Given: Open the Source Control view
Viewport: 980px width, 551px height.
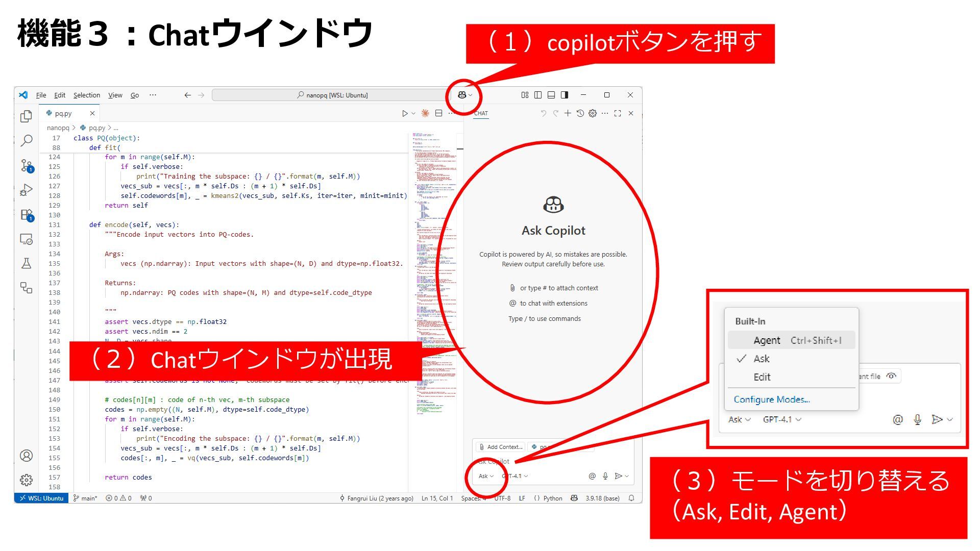Looking at the screenshot, I should coord(26,165).
